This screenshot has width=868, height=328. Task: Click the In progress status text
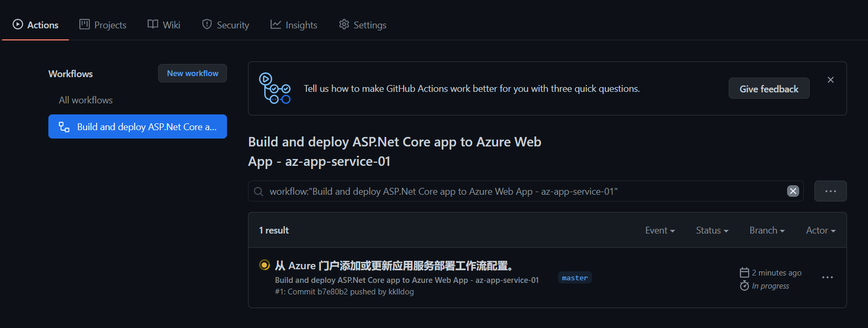[770, 286]
